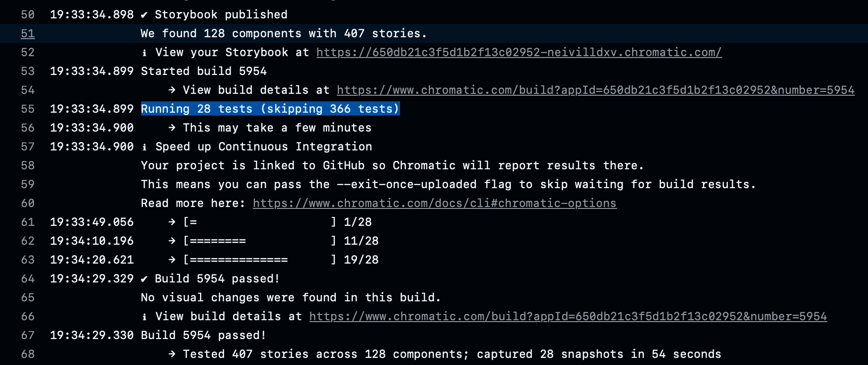Select line number 50

click(28, 15)
